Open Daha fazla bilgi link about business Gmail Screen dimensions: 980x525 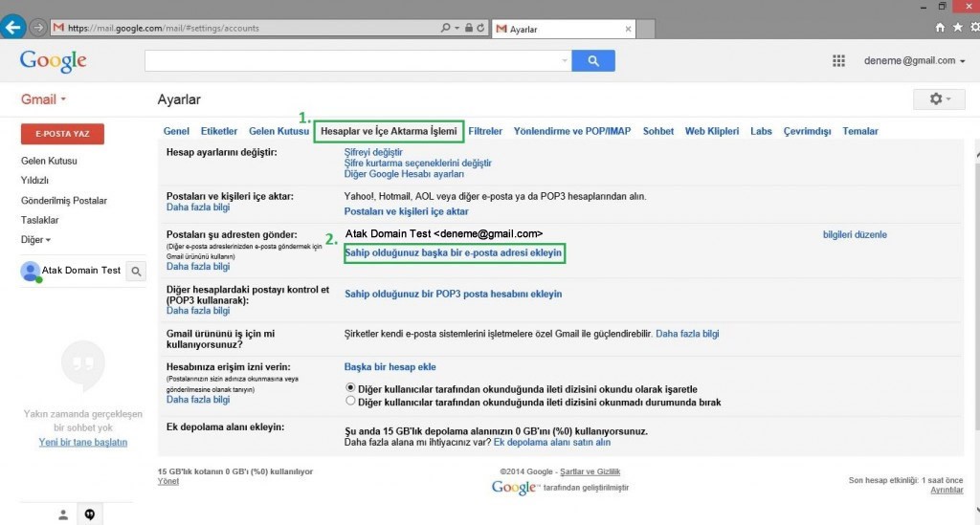(x=687, y=334)
